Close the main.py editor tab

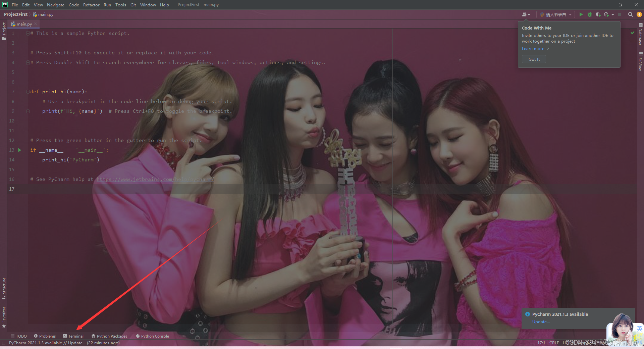coord(36,24)
